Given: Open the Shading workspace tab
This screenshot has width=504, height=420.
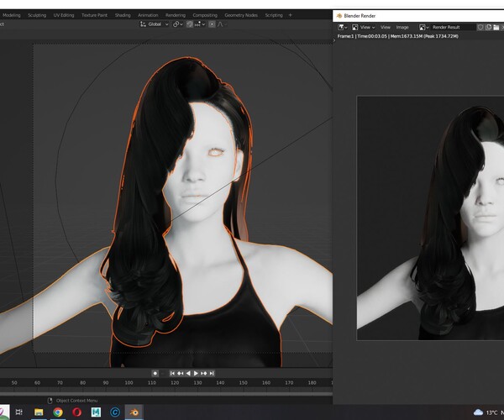Looking at the screenshot, I should 123,15.
